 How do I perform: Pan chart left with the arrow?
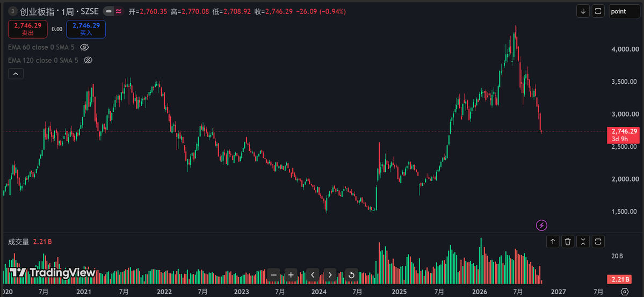313,275
